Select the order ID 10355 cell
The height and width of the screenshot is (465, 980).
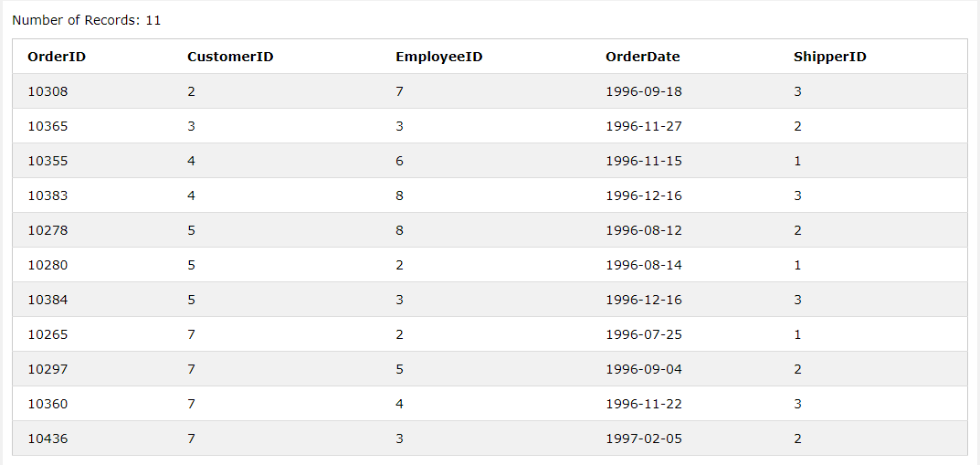(x=47, y=161)
